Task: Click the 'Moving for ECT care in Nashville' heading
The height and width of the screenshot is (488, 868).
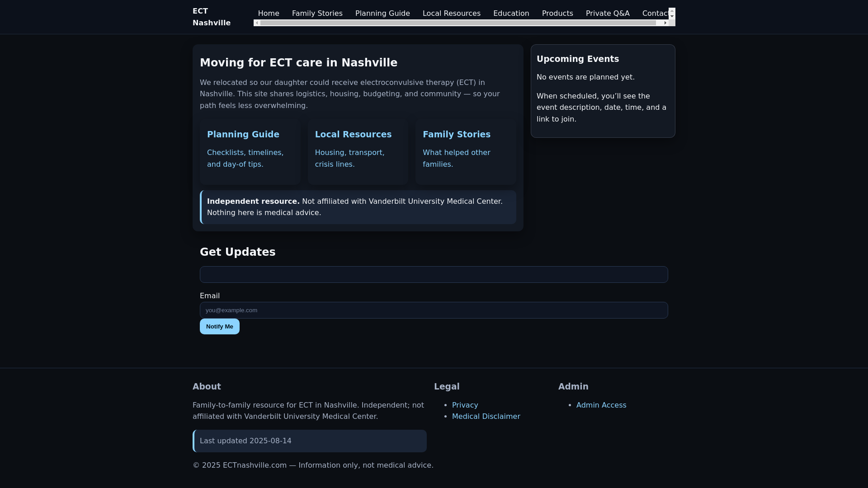Action: [298, 63]
